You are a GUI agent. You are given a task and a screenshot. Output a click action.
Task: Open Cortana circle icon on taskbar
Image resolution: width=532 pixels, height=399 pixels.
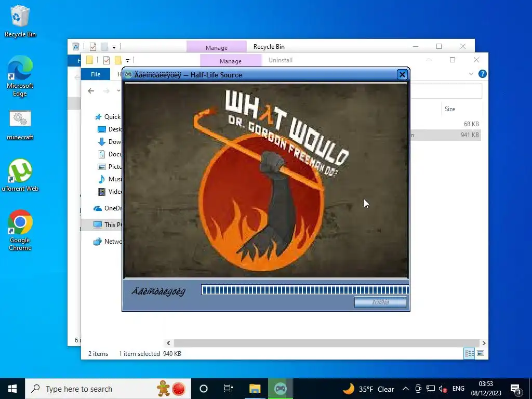click(x=204, y=389)
